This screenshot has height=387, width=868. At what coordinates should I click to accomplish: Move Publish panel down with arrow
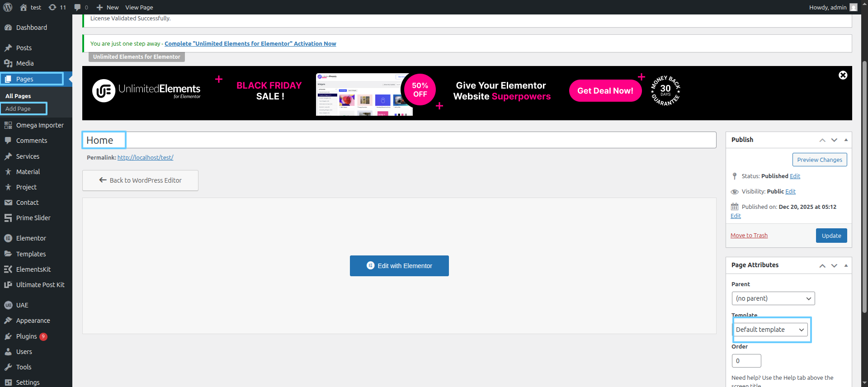click(x=834, y=140)
